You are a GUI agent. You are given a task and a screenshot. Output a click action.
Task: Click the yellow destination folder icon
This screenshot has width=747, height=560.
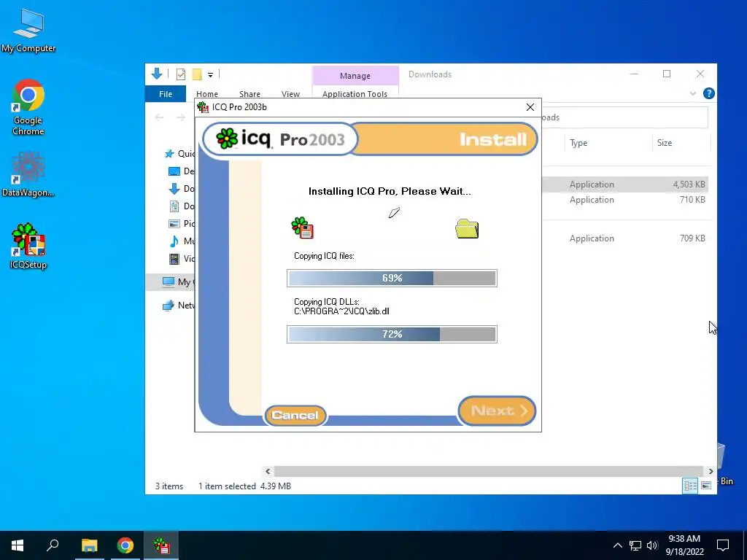(x=467, y=228)
